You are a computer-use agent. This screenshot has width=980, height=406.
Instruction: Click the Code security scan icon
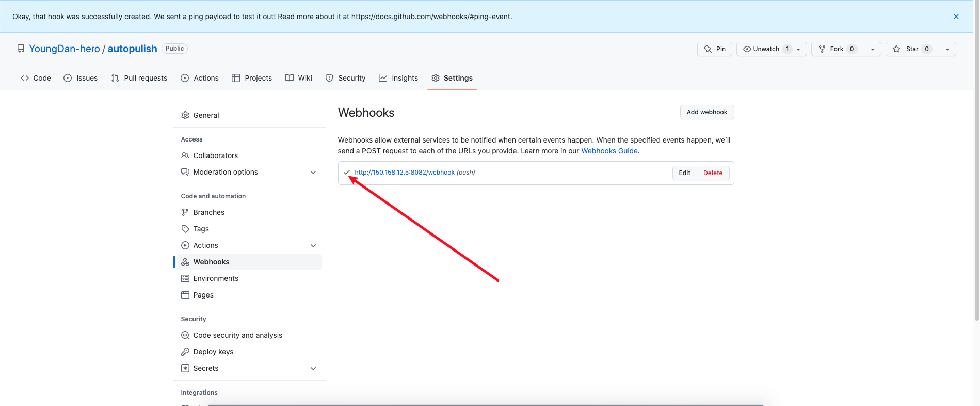click(185, 335)
